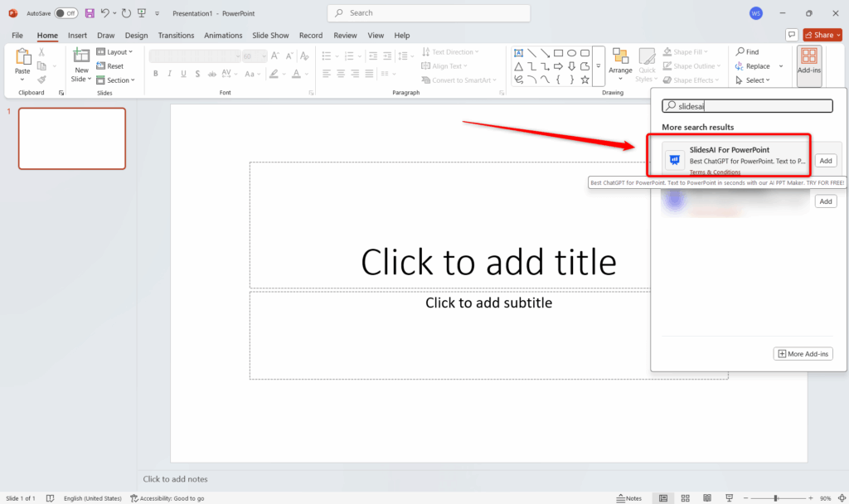Click the More Add-ins button
Screen dimensions: 849x504
point(803,353)
